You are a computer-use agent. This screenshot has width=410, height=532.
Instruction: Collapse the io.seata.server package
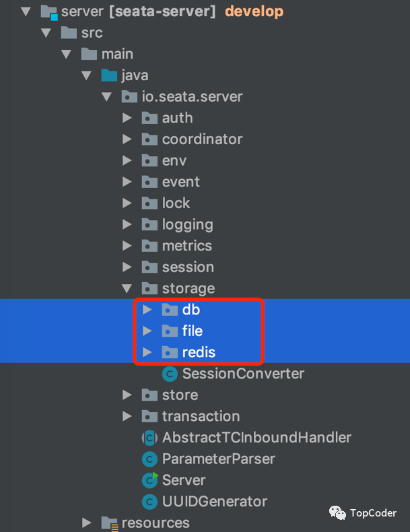[x=107, y=97]
